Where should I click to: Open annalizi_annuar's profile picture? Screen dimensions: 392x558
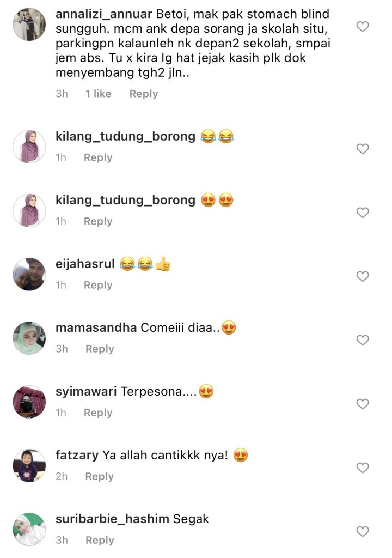29,24
